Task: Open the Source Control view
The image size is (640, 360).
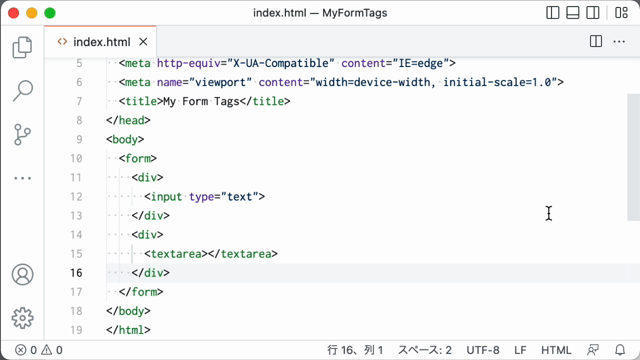Action: coord(22,135)
